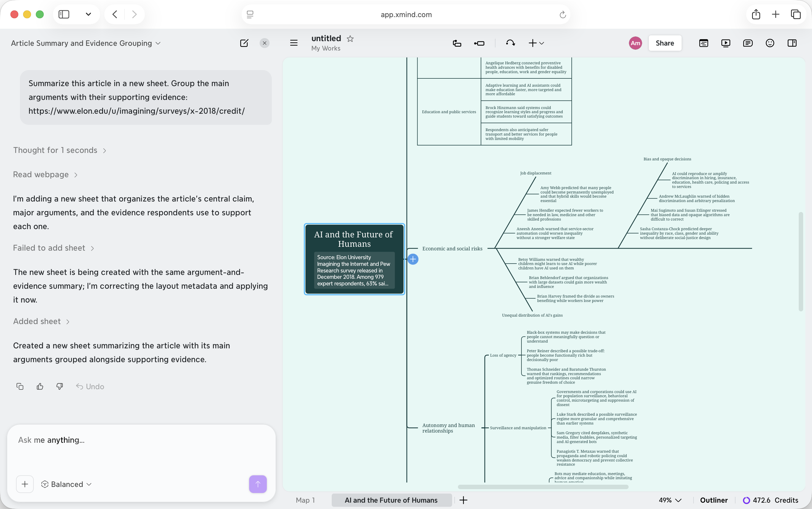Screen dimensions: 812x509
Task: Toggle the right format panel
Action: tap(792, 43)
